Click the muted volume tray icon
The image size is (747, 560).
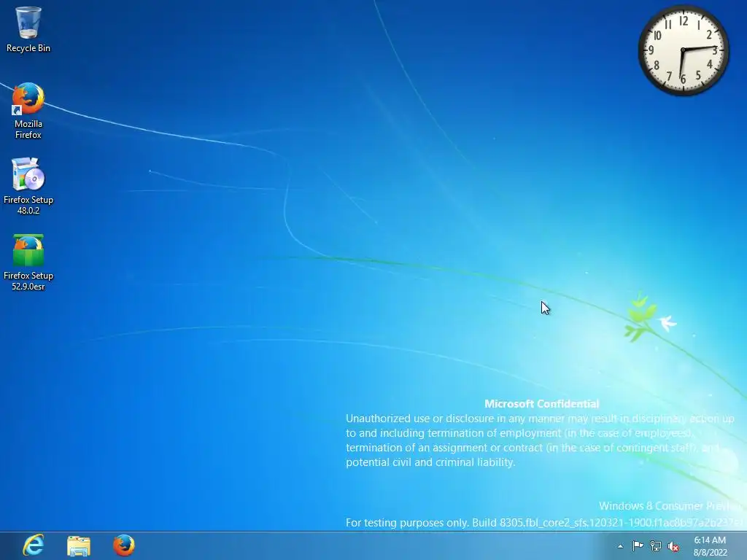coord(673,546)
